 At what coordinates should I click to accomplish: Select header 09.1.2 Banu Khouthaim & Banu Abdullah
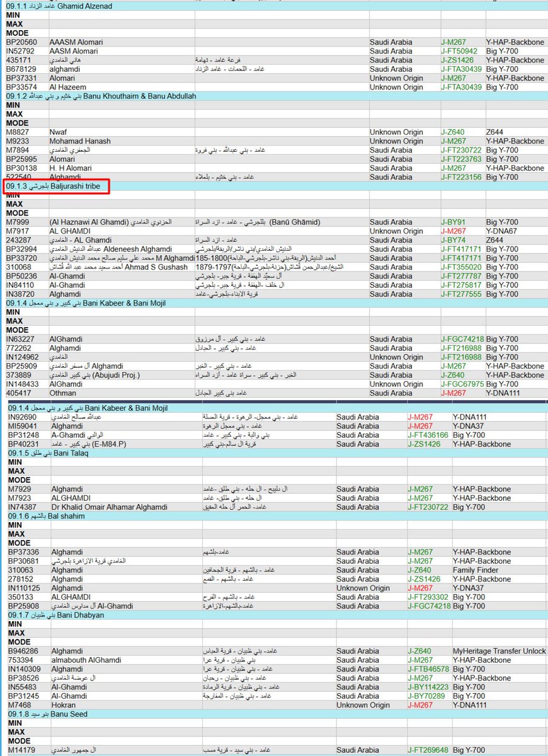tap(101, 96)
